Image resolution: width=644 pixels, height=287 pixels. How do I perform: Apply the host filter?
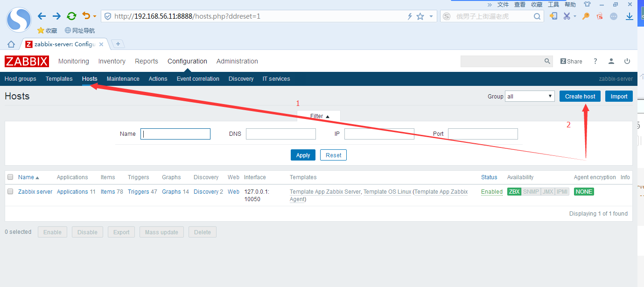303,155
